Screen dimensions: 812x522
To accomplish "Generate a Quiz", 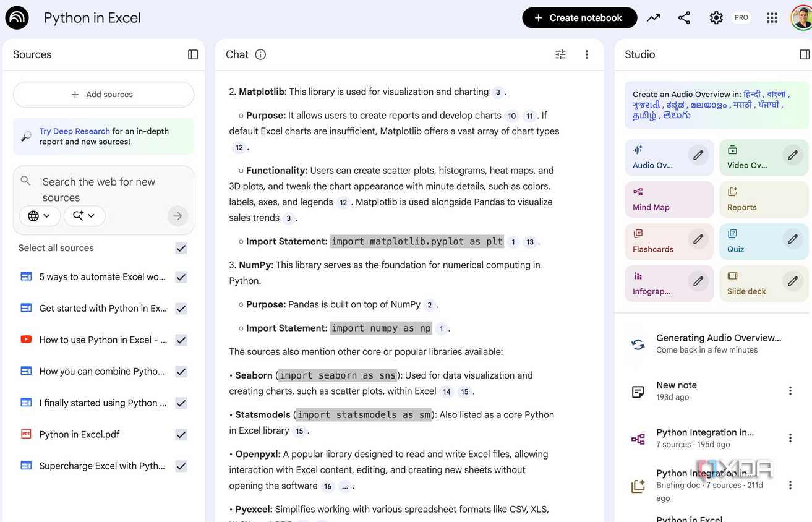I will pyautogui.click(x=764, y=242).
